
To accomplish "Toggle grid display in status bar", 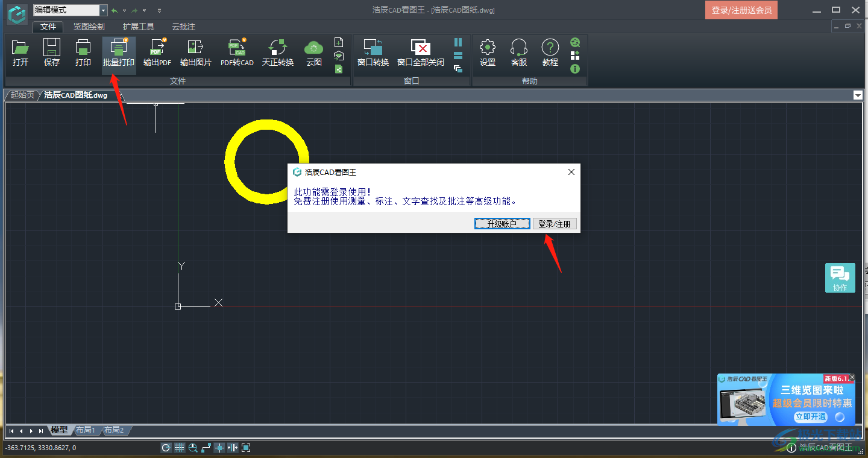I will pos(180,448).
